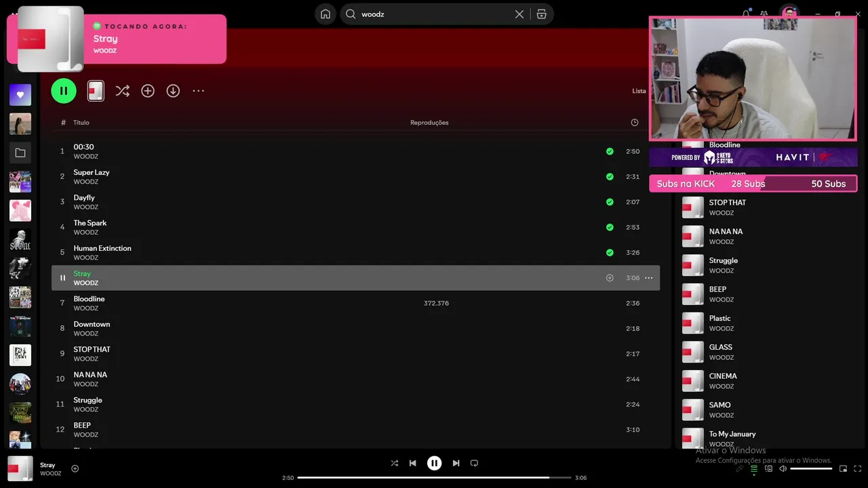Click now-playing album art in bottom bar
This screenshot has height=488, width=868.
pos(20,468)
